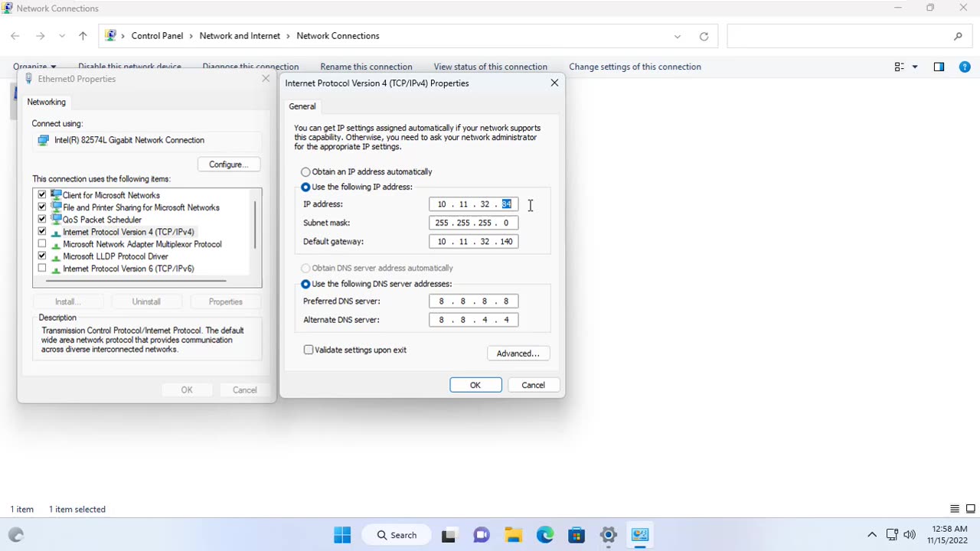Select Obtain an IP address automatically
980x551 pixels.
tap(305, 171)
